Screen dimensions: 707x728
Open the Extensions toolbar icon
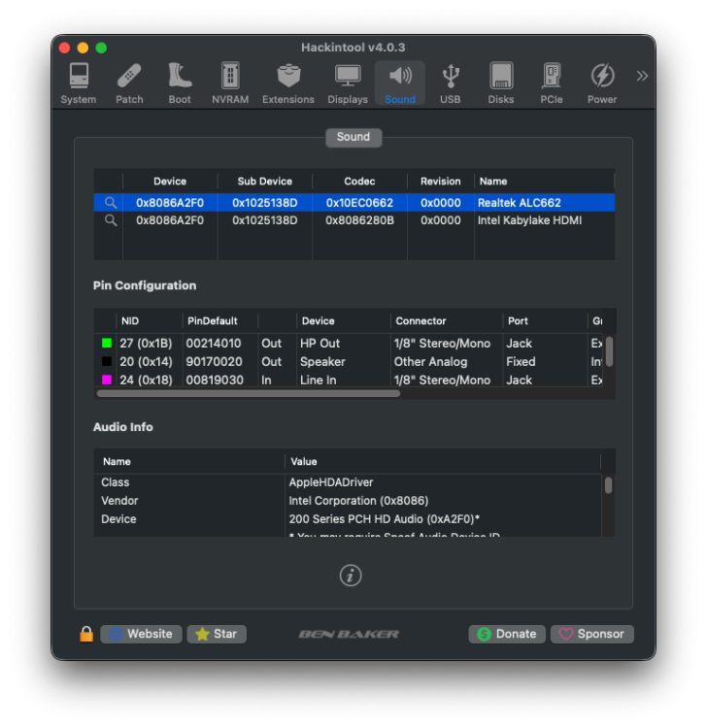point(288,83)
